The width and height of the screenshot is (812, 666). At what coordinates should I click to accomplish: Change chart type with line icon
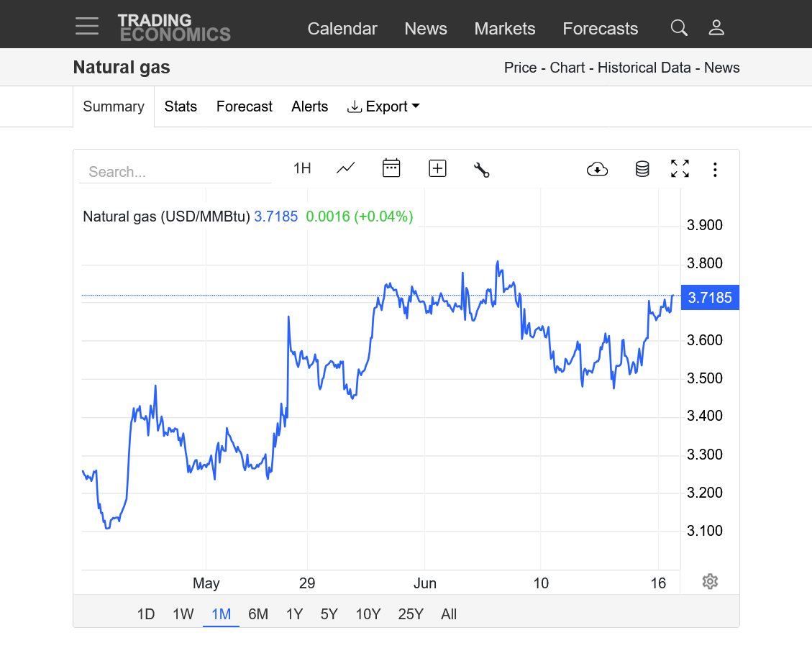pos(345,168)
